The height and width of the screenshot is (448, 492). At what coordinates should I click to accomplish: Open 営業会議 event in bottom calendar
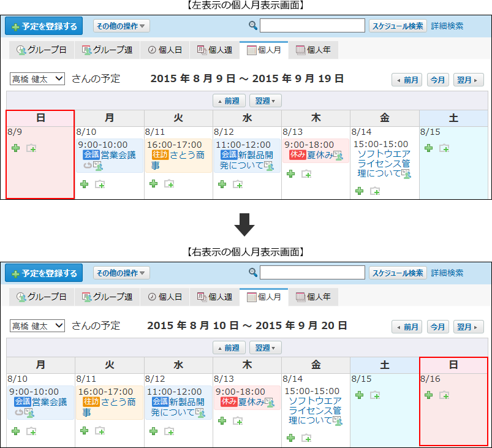(x=50, y=402)
